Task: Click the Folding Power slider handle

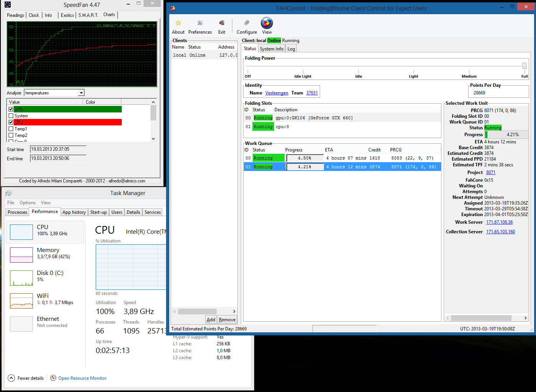Action: click(x=524, y=66)
